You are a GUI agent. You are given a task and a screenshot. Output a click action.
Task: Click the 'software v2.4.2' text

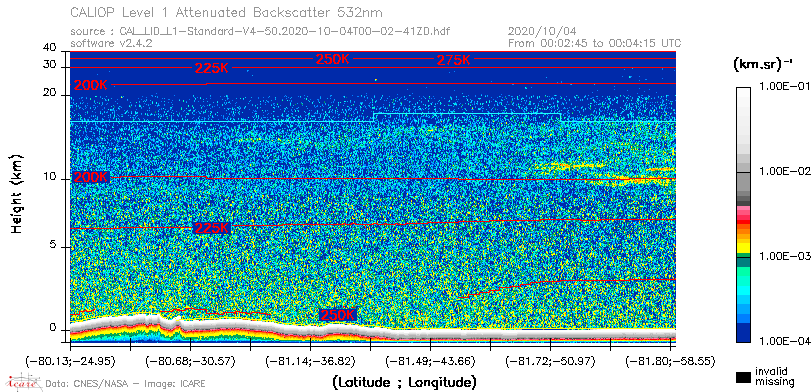click(111, 43)
